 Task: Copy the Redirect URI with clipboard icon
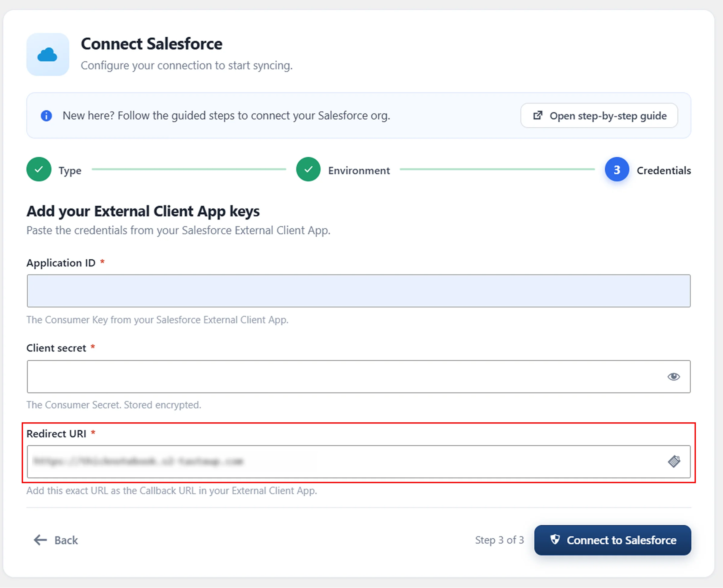click(x=674, y=461)
